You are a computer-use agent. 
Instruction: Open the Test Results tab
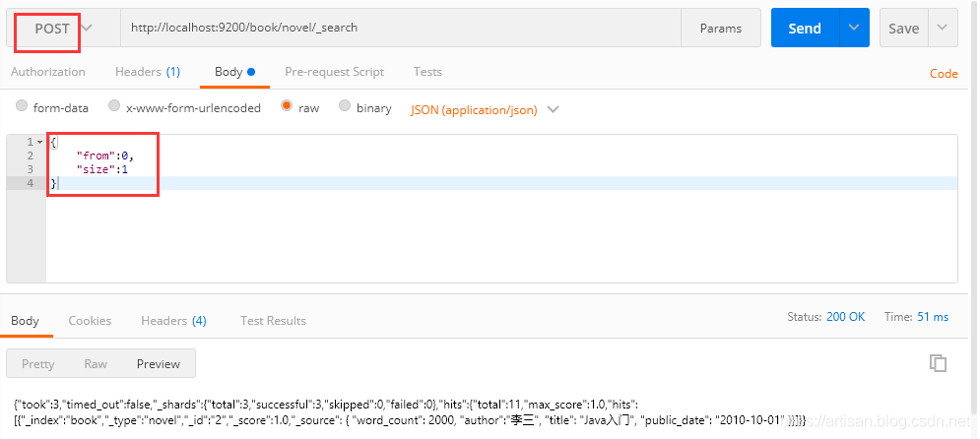tap(273, 320)
